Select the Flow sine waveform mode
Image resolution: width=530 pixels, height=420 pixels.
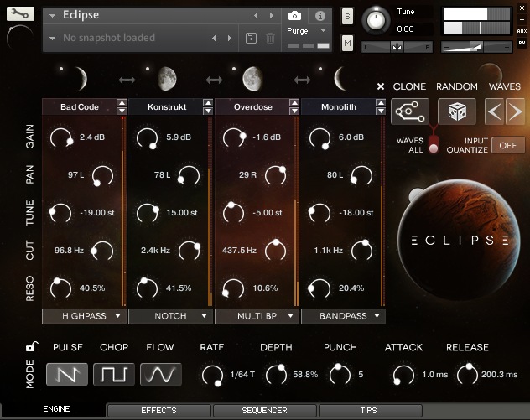point(161,374)
